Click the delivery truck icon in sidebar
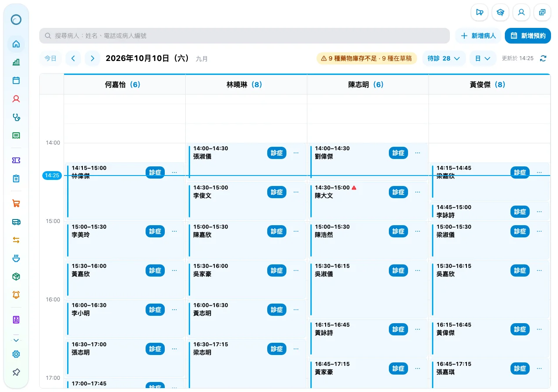Image resolution: width=558 pixels, height=392 pixels. pyautogui.click(x=16, y=222)
